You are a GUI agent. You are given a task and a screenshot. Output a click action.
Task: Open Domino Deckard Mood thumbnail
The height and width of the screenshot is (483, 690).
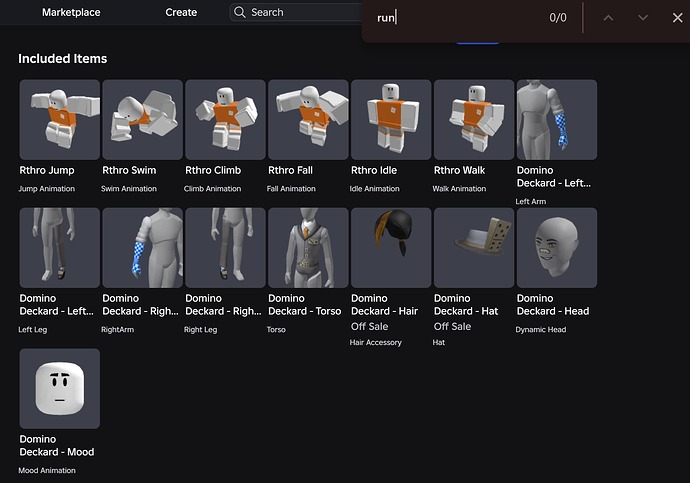point(60,388)
